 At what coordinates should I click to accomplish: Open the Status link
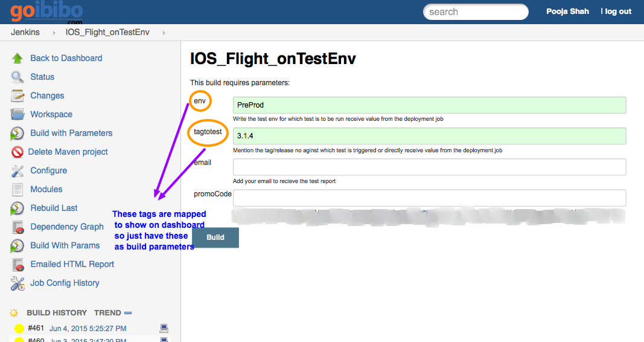(42, 77)
